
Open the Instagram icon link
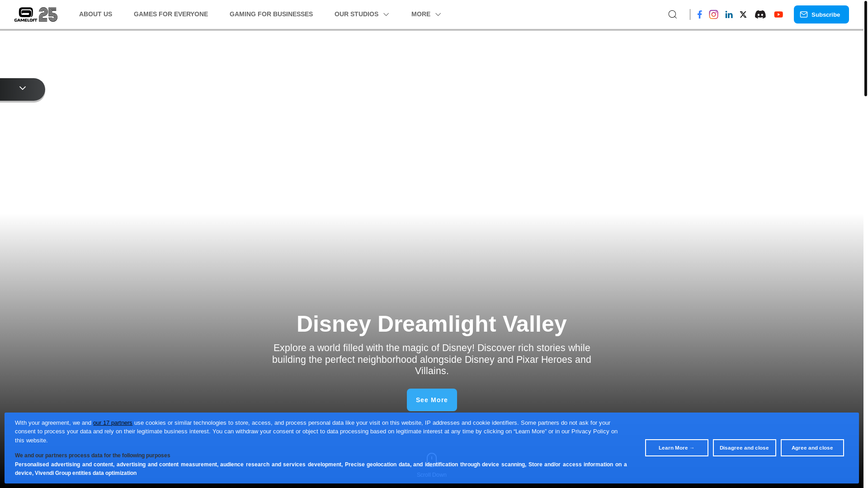(713, 14)
